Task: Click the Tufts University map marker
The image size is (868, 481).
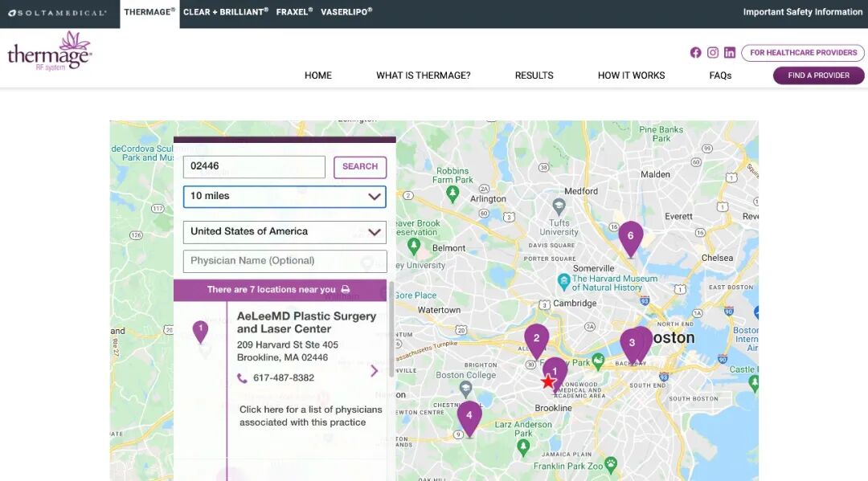Action: pyautogui.click(x=559, y=207)
